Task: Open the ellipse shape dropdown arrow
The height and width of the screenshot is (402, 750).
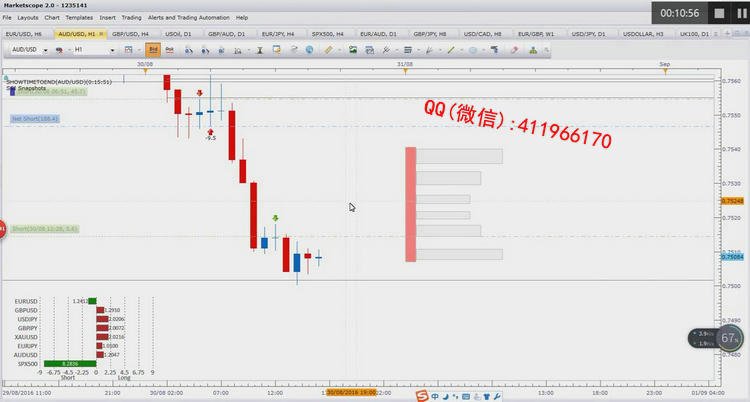Action: coord(484,50)
